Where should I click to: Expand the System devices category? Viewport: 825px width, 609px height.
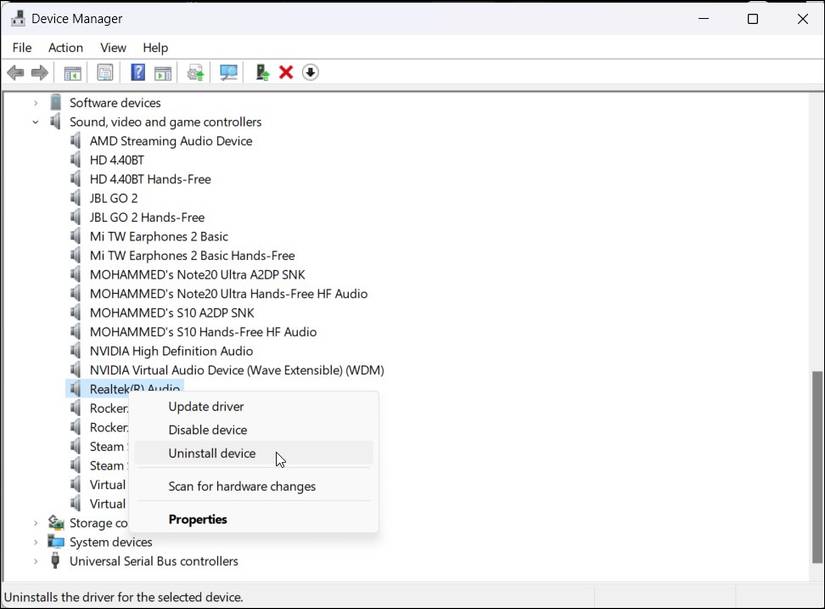point(36,541)
